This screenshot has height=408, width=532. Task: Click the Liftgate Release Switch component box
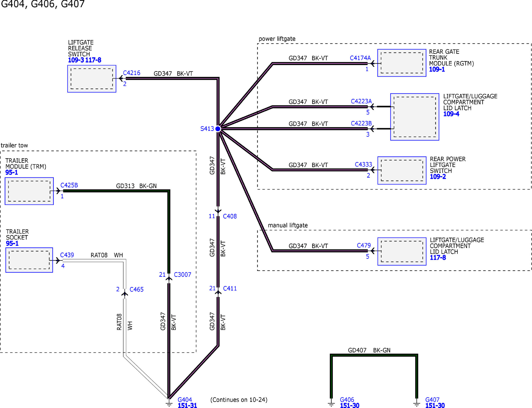92,79
